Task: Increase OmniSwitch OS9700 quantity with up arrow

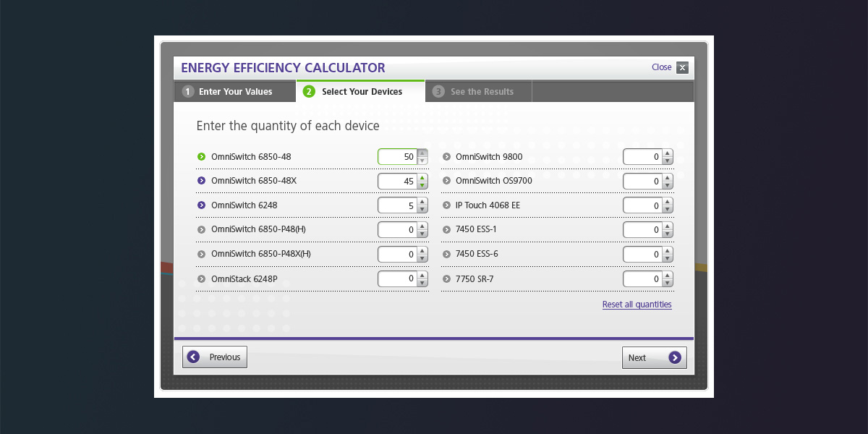Action: [668, 177]
